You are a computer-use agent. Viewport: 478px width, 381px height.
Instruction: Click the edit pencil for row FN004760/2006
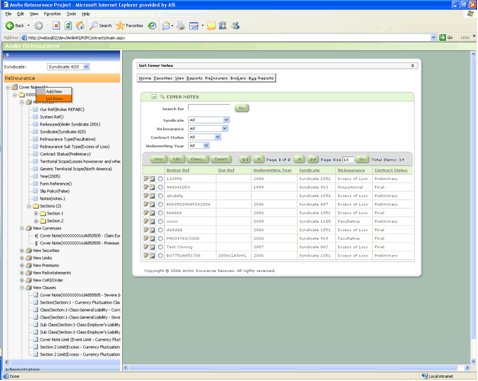146,238
